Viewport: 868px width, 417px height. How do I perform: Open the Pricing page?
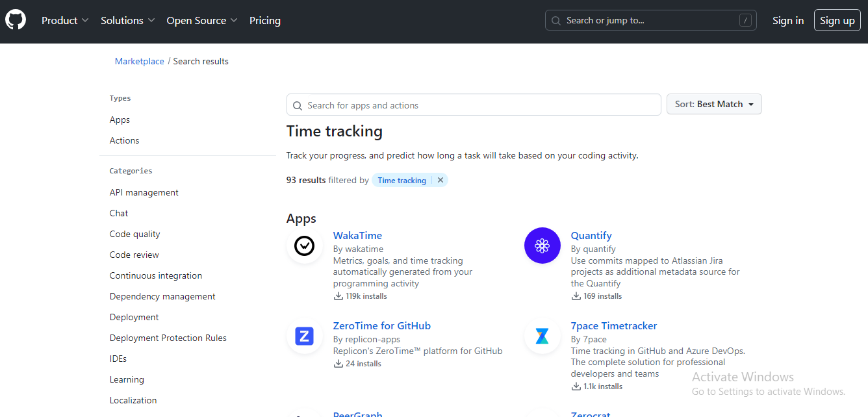(265, 21)
